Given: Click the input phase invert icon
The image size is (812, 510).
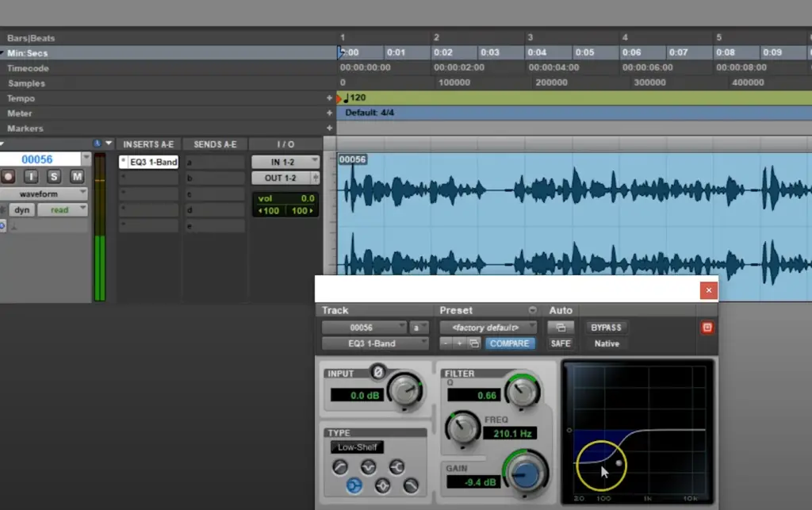Looking at the screenshot, I should tap(378, 372).
